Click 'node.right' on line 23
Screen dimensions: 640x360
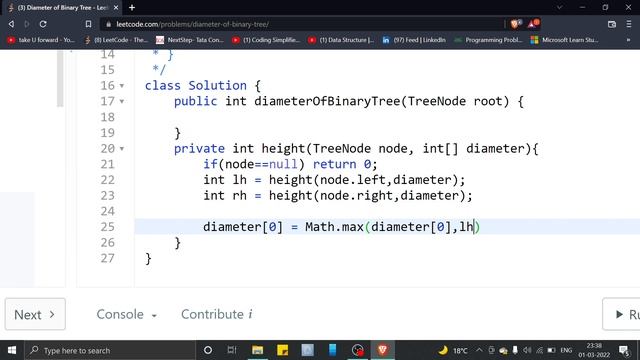pos(356,196)
